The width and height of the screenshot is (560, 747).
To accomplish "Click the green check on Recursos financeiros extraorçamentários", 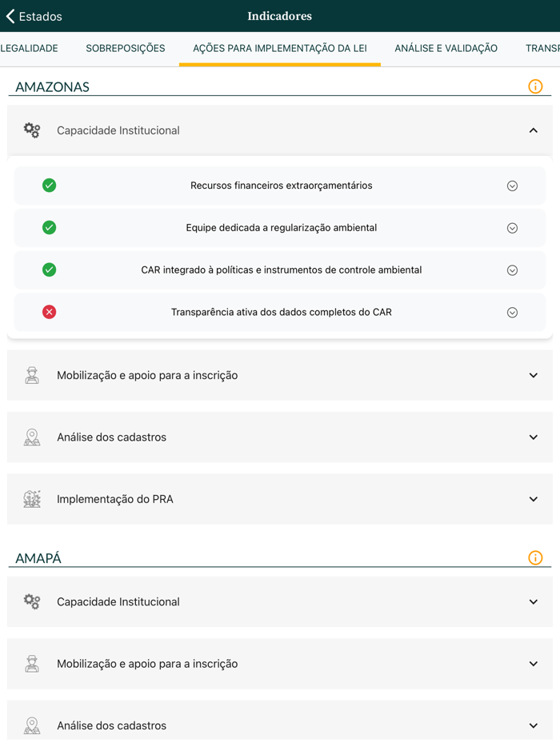I will coord(49,185).
